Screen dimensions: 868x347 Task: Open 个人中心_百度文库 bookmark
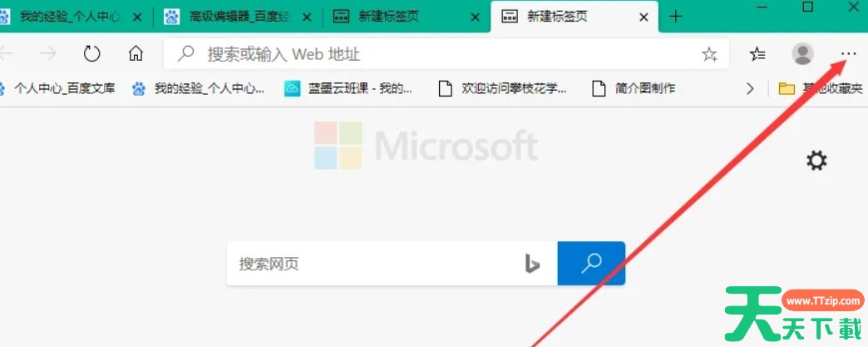(57, 88)
